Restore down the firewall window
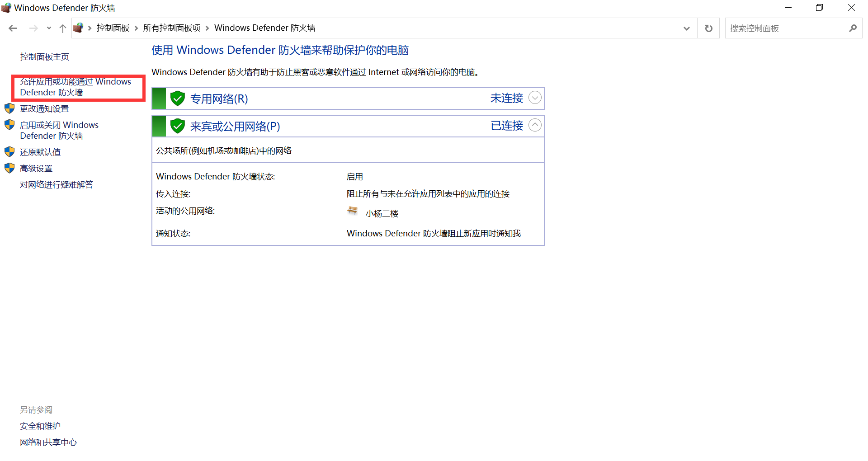868x461 pixels. pyautogui.click(x=819, y=8)
